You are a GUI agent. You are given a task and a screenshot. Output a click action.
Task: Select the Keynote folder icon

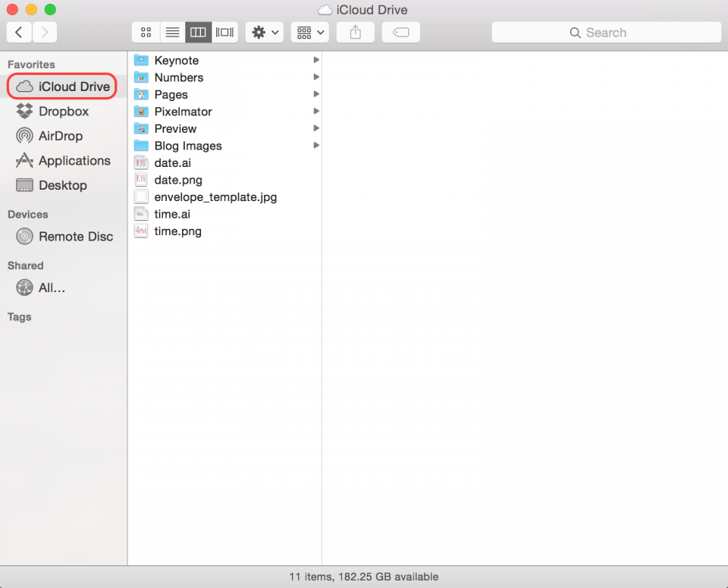point(141,60)
